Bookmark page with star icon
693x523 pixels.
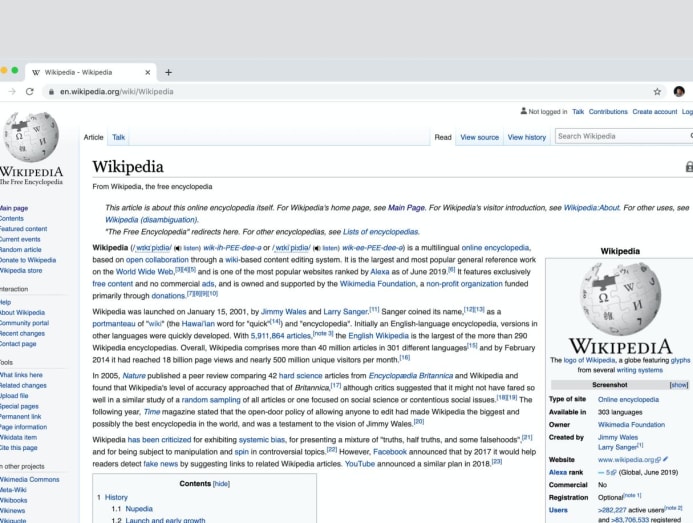(x=657, y=92)
